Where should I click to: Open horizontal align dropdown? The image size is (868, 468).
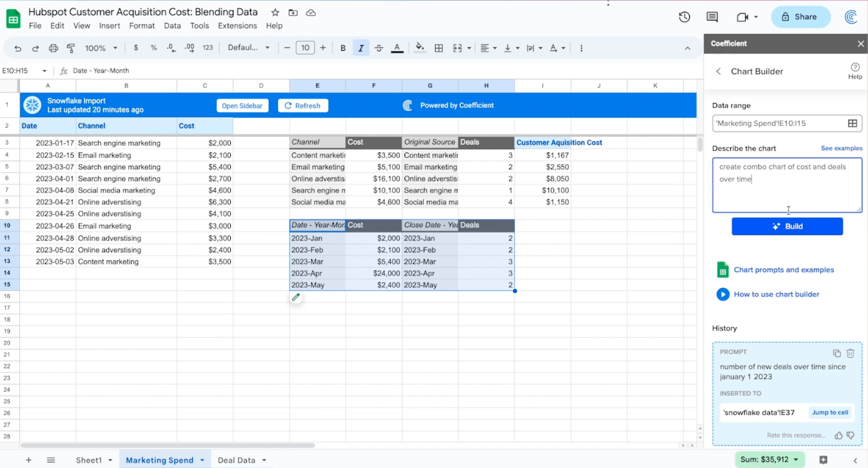click(x=488, y=48)
